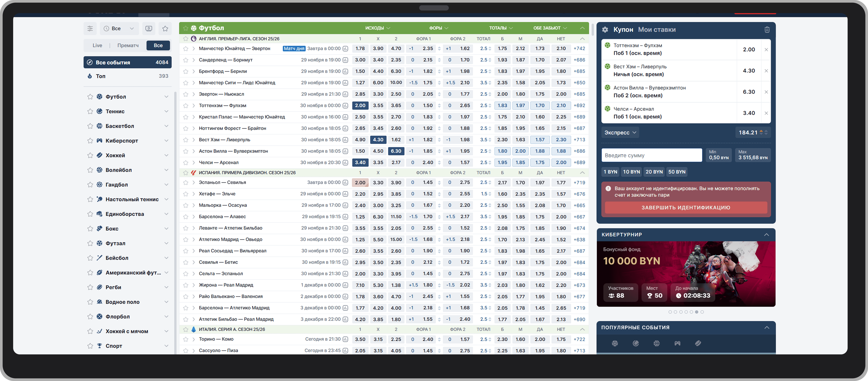Switch to the Live tab
Image resolution: width=868 pixels, height=381 pixels.
pyautogui.click(x=97, y=45)
